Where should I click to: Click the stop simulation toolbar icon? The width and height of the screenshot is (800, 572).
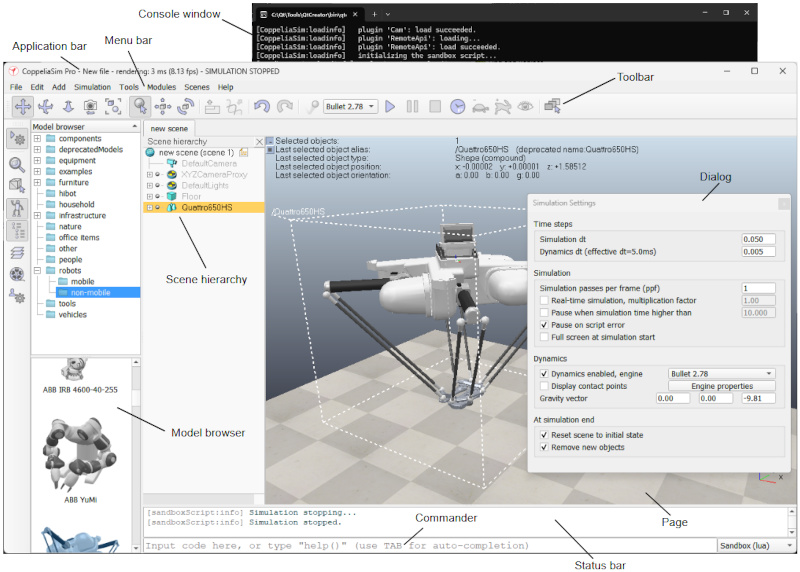click(435, 107)
